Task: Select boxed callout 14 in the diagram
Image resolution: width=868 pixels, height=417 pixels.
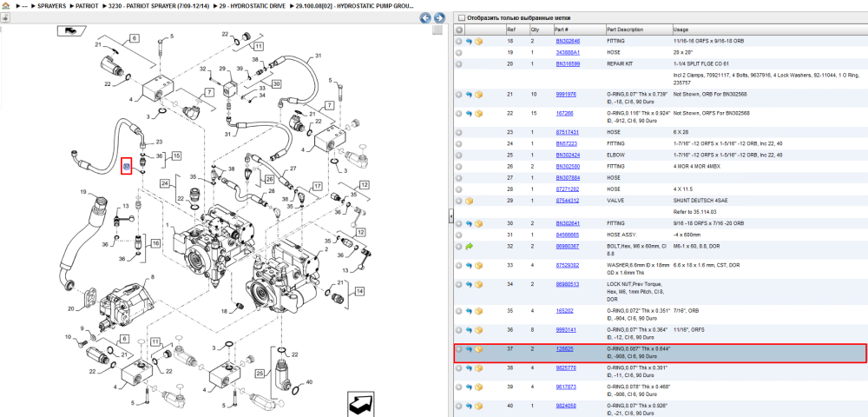Action: [360, 290]
